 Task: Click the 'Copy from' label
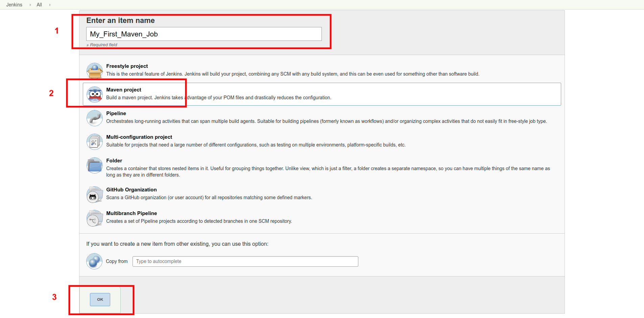click(117, 261)
